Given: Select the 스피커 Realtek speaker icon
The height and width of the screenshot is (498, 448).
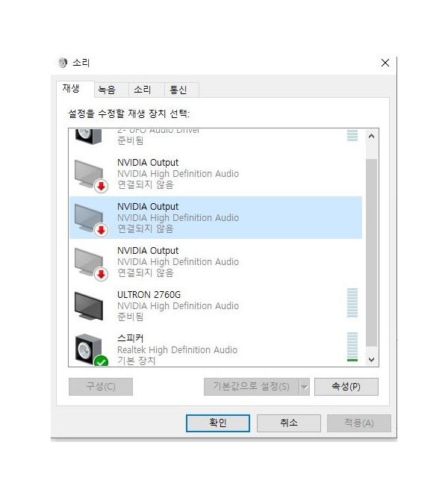Looking at the screenshot, I should point(91,350).
